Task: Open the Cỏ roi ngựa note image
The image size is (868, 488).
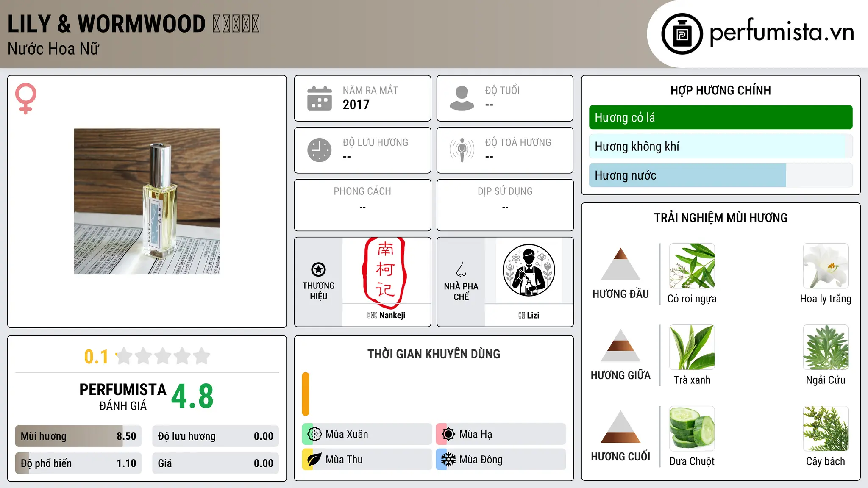Action: 692,266
